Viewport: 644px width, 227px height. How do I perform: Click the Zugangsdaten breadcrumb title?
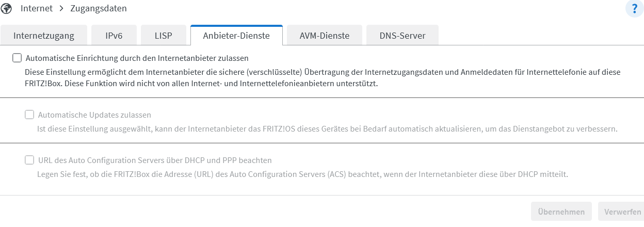[98, 8]
